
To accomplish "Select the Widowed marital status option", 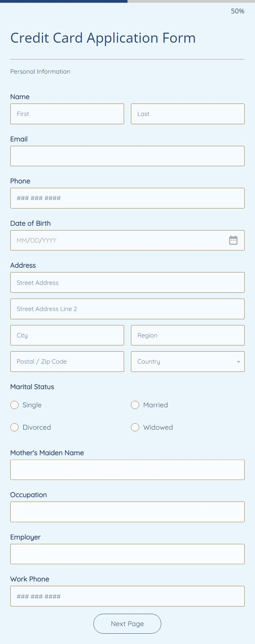I will pos(135,427).
